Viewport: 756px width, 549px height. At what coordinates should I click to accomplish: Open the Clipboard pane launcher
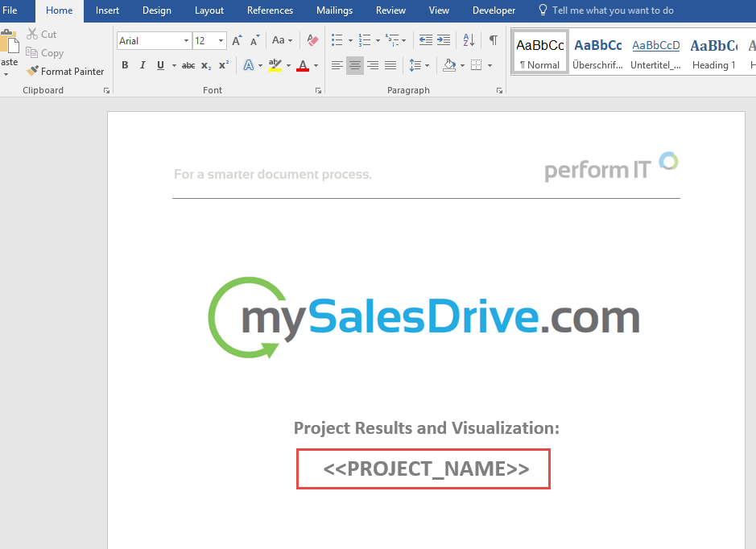click(x=106, y=91)
